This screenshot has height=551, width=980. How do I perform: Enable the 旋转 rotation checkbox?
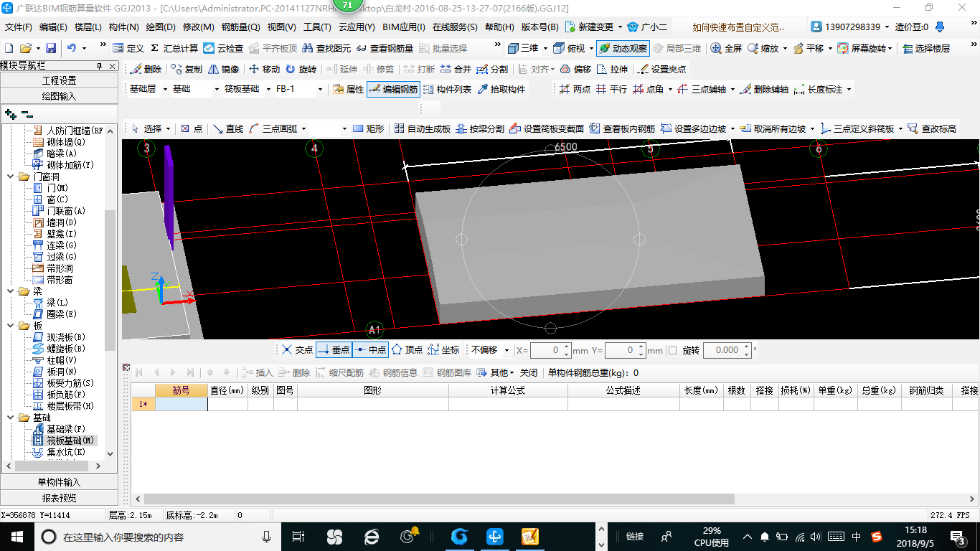tap(672, 351)
